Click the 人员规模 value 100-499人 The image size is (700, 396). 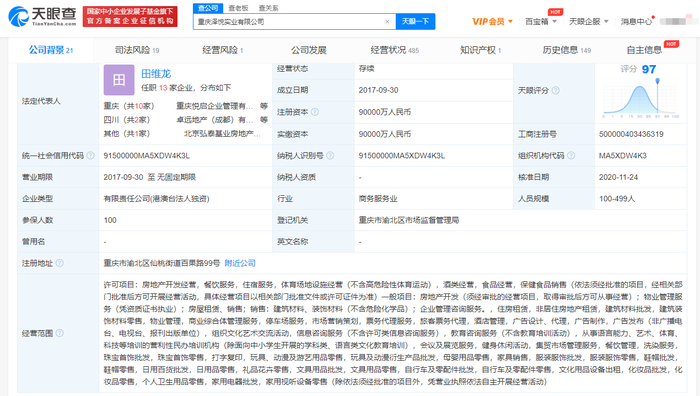tap(617, 199)
